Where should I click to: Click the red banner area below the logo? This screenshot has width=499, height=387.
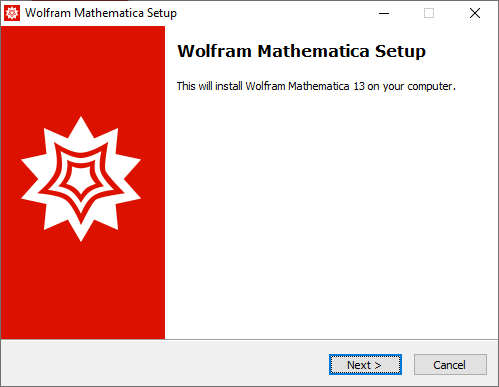tap(83, 290)
